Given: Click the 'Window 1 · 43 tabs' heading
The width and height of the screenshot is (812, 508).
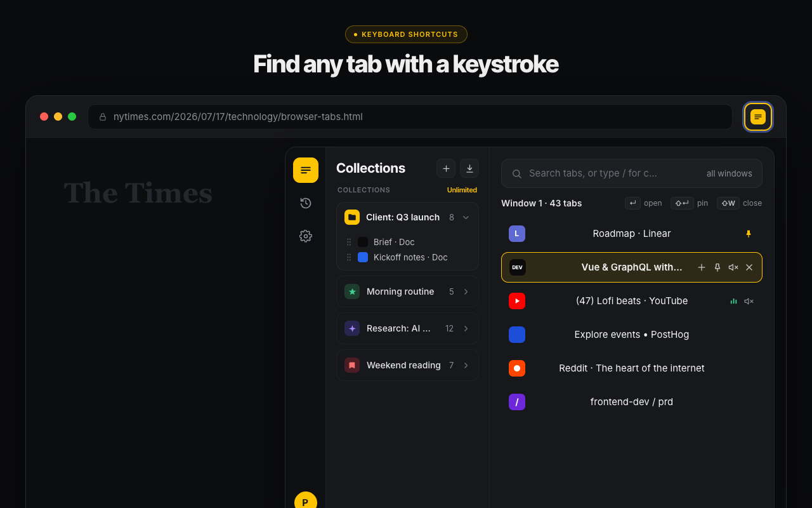Looking at the screenshot, I should [541, 203].
